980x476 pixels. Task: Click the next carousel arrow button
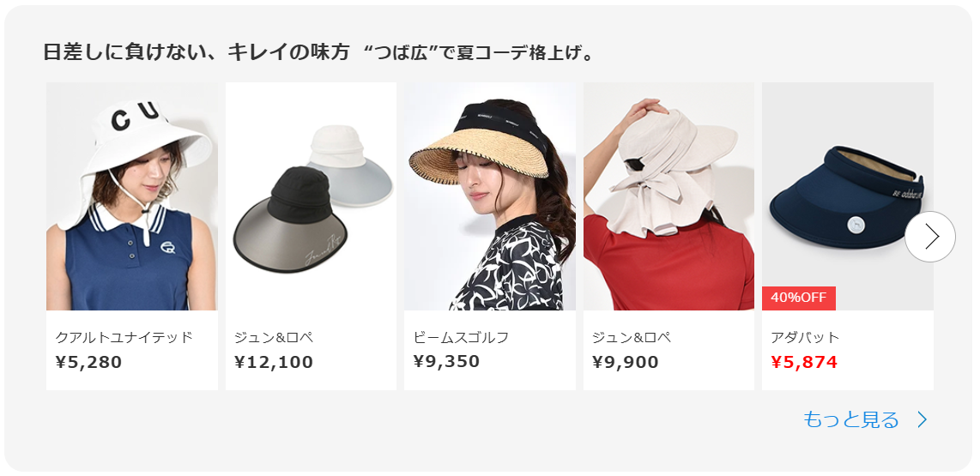click(x=930, y=237)
